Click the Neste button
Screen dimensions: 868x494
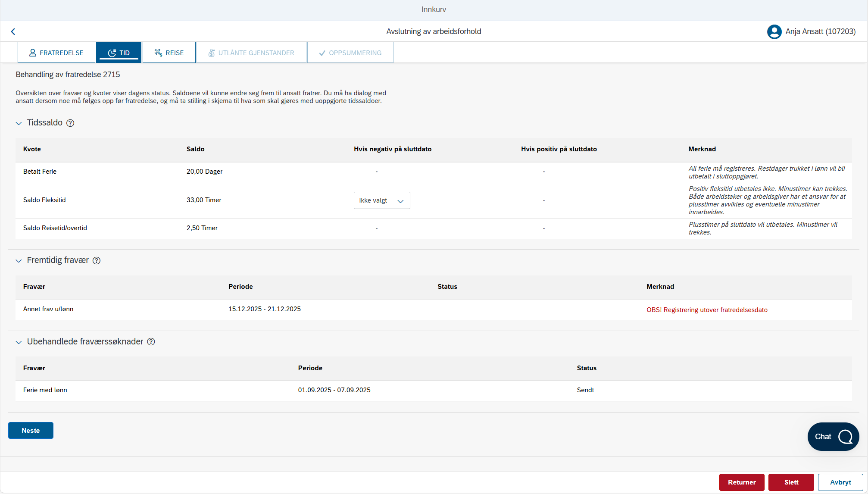[x=31, y=431]
